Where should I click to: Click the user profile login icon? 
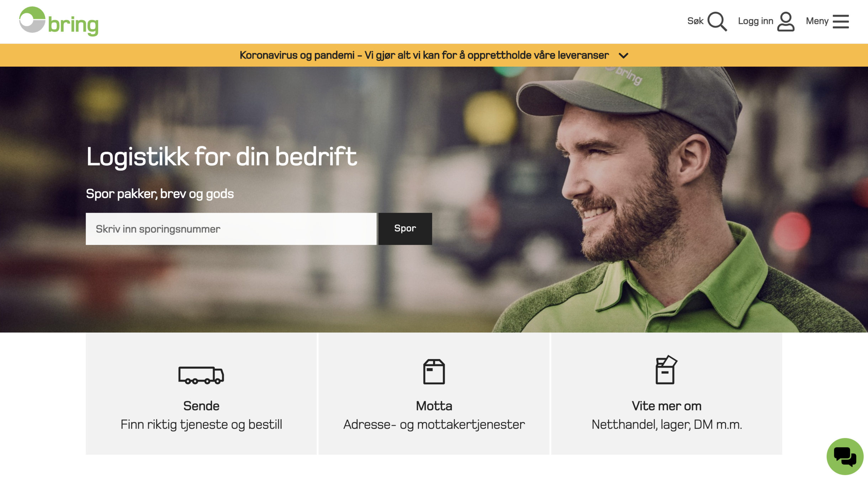[x=785, y=22]
